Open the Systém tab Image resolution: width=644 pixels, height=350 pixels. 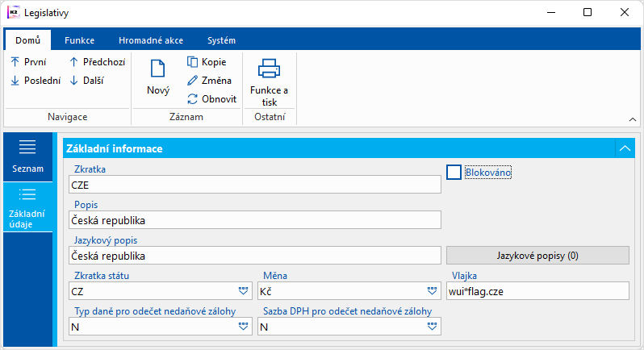point(221,40)
